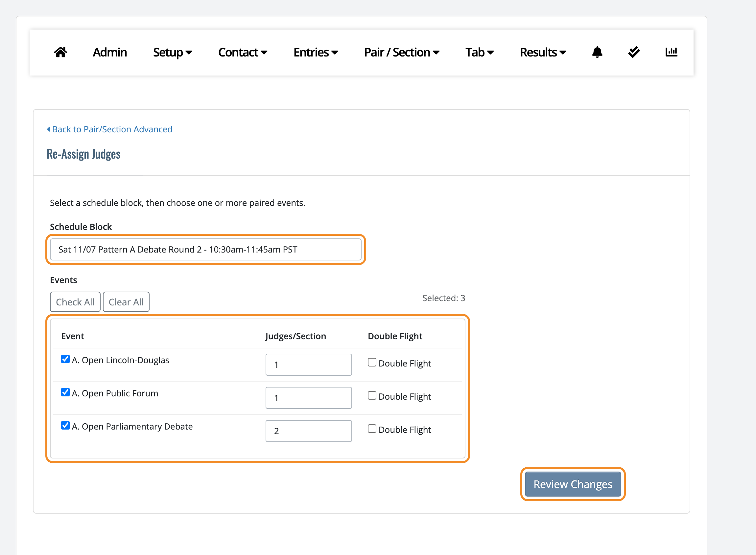This screenshot has height=555, width=756.
Task: Expand the Tab dropdown menu
Action: point(480,52)
